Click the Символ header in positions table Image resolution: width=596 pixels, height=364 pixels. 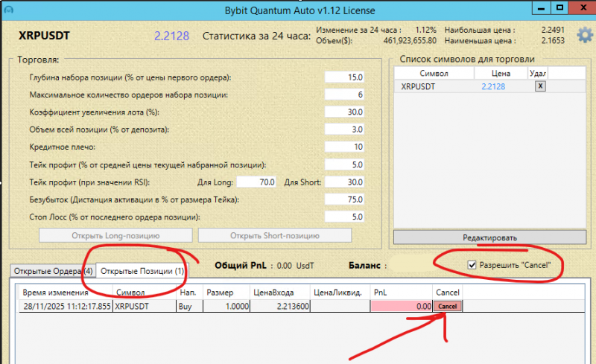(145, 293)
